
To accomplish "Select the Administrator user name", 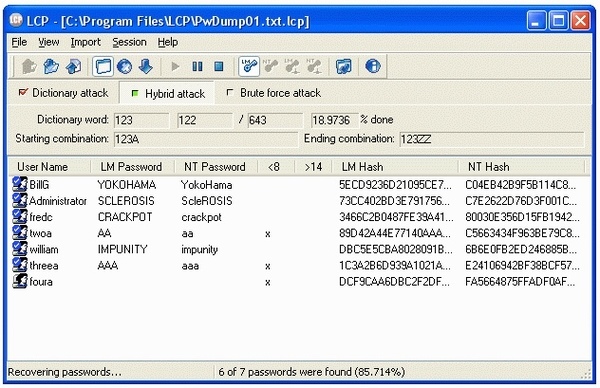I will click(x=58, y=201).
